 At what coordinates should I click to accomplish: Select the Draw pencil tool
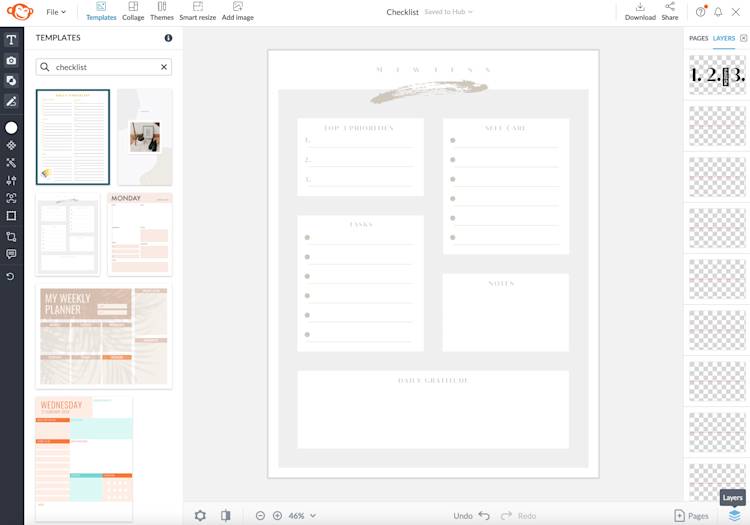[x=11, y=101]
